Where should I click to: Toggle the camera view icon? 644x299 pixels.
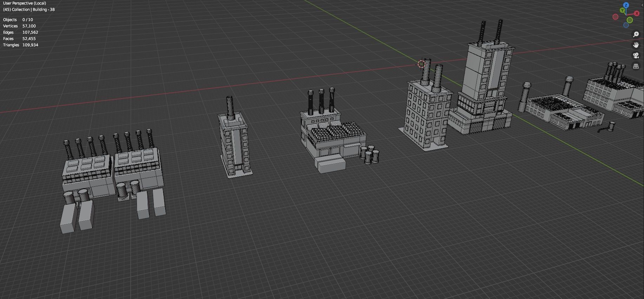tap(636, 55)
